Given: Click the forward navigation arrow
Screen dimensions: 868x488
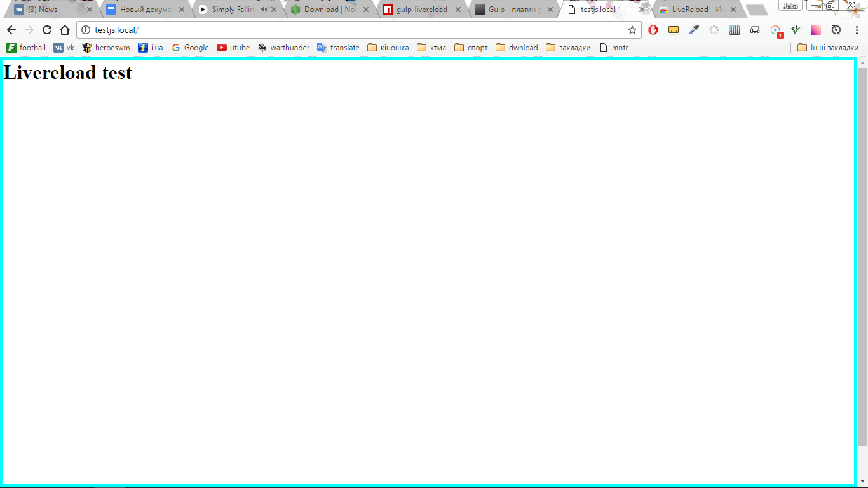Looking at the screenshot, I should coord(29,30).
